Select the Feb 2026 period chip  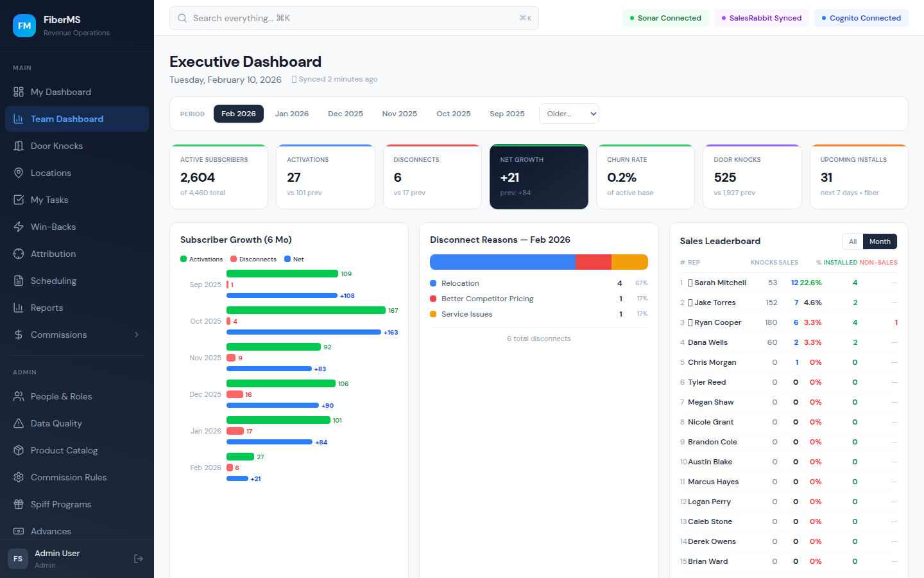[x=238, y=114]
